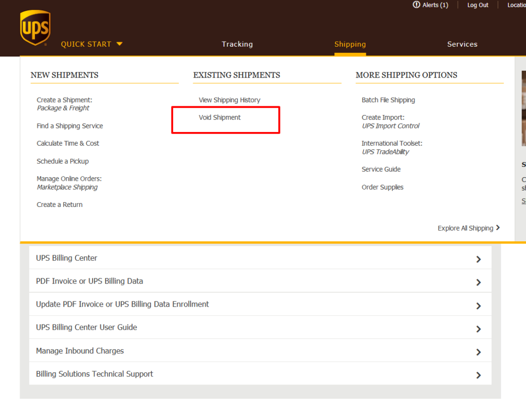Switch to the Services tab

coord(462,44)
